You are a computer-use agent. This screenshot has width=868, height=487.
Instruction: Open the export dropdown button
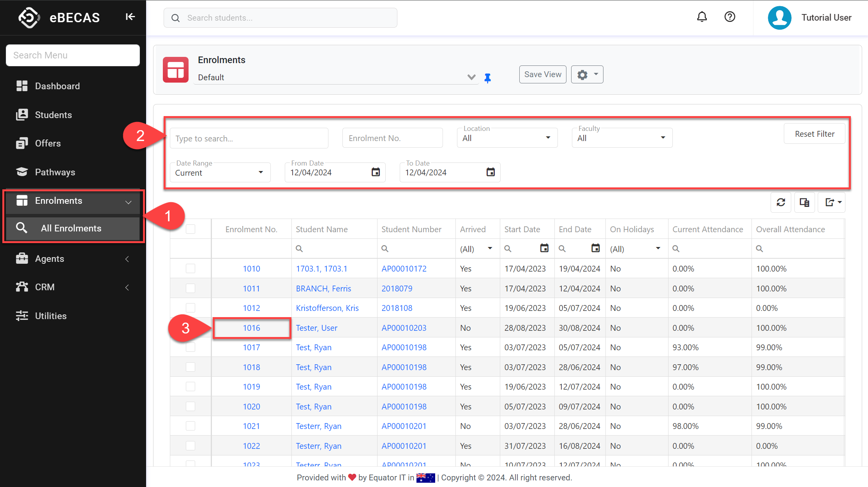[831, 202]
